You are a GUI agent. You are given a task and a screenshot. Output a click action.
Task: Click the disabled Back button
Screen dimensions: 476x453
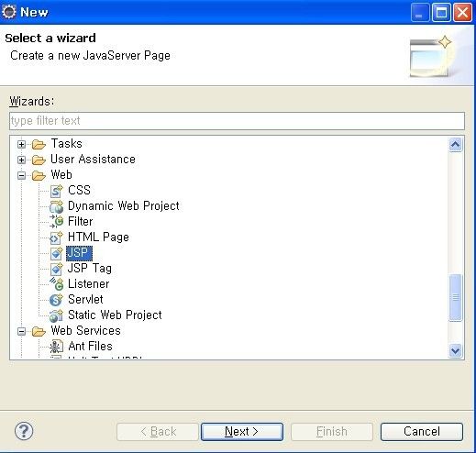158,432
